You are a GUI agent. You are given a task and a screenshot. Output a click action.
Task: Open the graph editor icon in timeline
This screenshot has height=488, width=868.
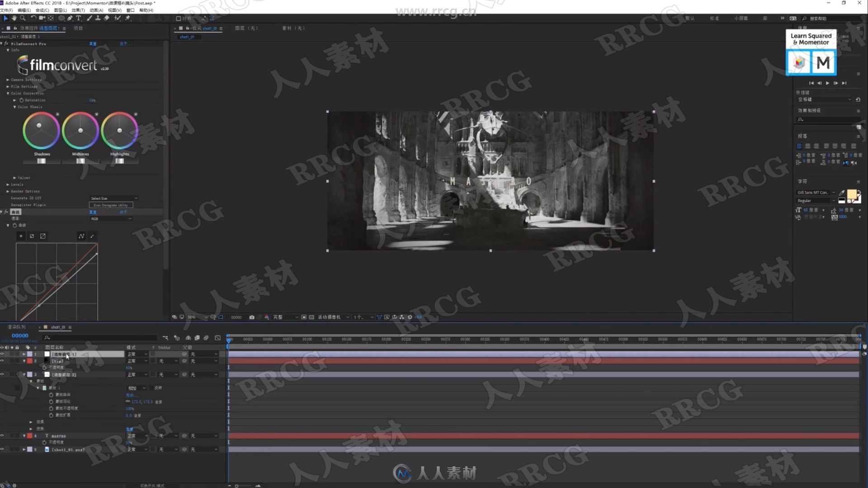coord(217,338)
